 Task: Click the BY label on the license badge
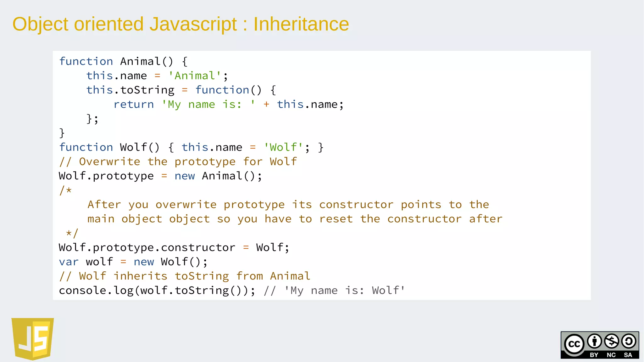pyautogui.click(x=594, y=355)
